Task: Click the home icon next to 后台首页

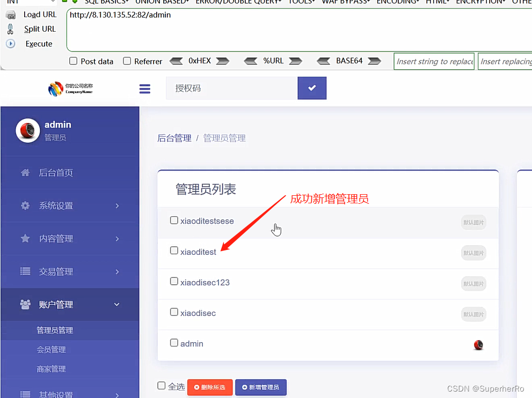Action: click(25, 173)
